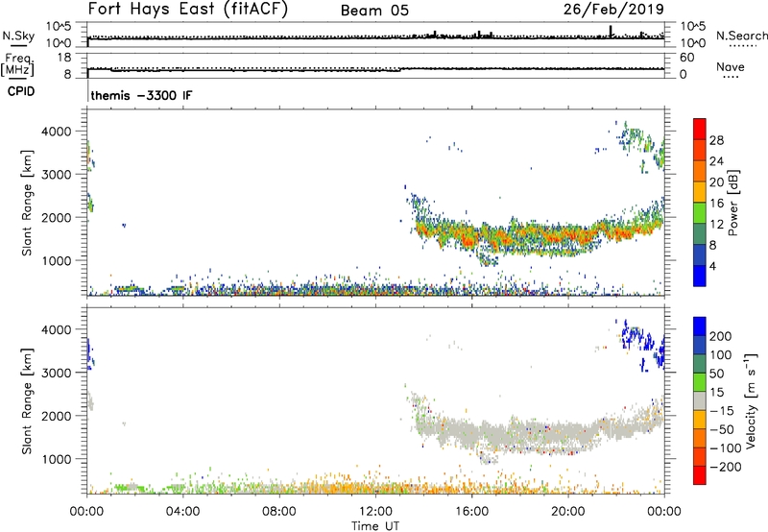The height and width of the screenshot is (532, 768).
Task: Click the '1000' tick on velocity panel
Action: [56, 459]
